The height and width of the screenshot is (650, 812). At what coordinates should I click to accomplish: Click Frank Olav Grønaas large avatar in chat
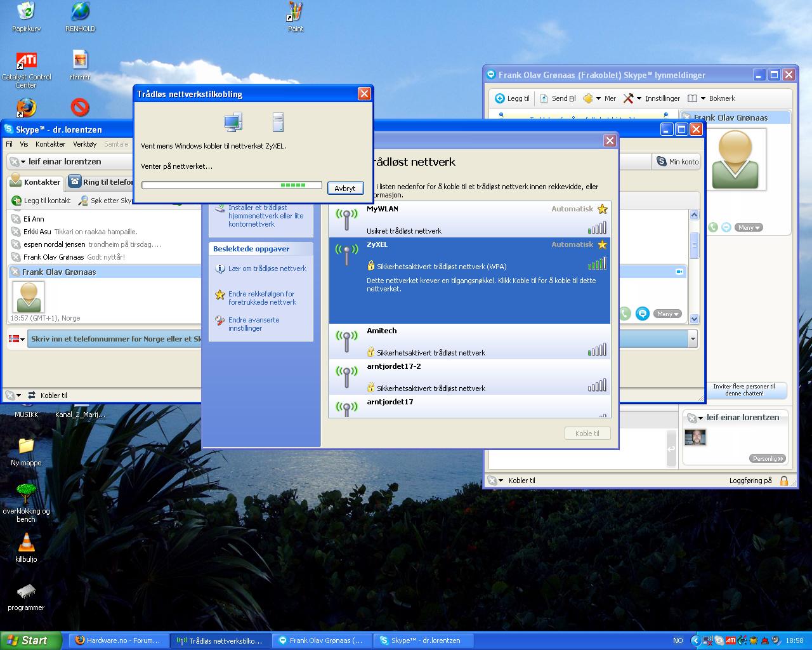[736, 159]
